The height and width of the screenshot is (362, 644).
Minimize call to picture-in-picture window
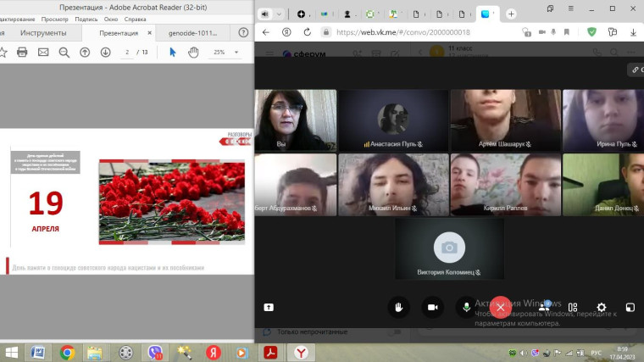coord(630,308)
